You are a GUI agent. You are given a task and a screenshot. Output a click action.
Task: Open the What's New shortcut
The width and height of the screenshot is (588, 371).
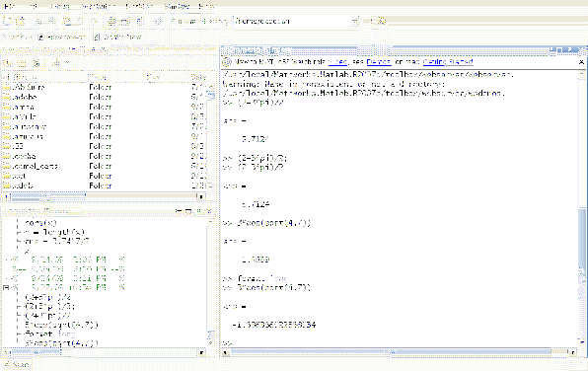coord(117,37)
